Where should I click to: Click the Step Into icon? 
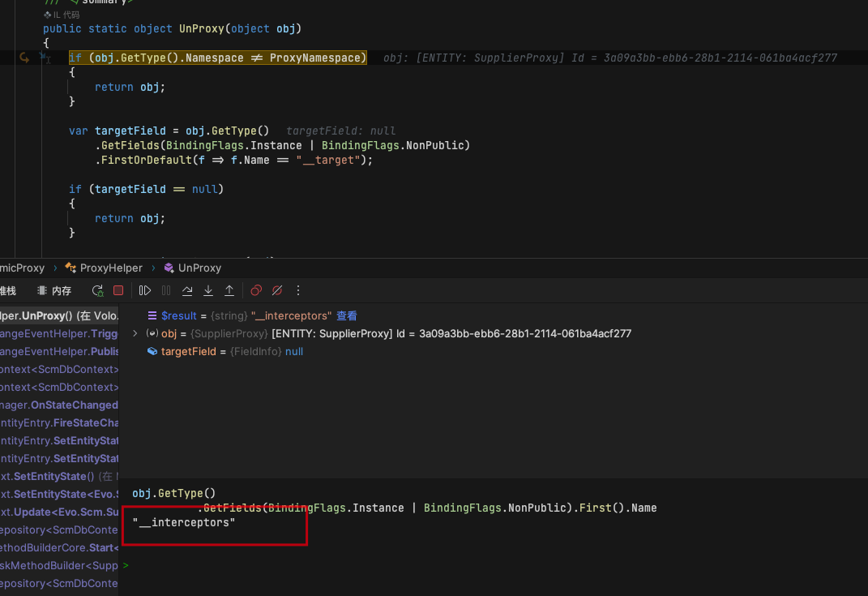click(208, 289)
